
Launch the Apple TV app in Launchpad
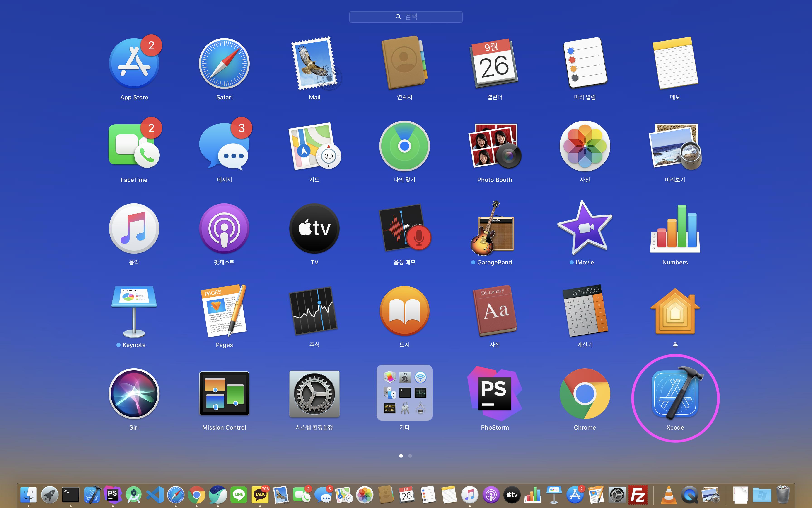click(314, 228)
